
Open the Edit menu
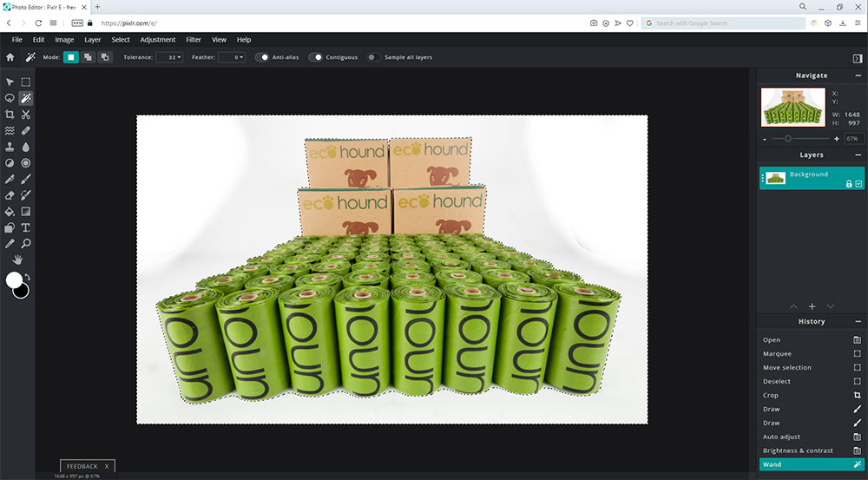(x=38, y=40)
